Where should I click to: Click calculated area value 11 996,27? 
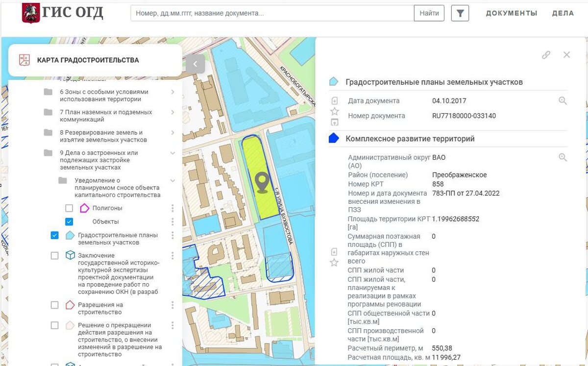446,358
